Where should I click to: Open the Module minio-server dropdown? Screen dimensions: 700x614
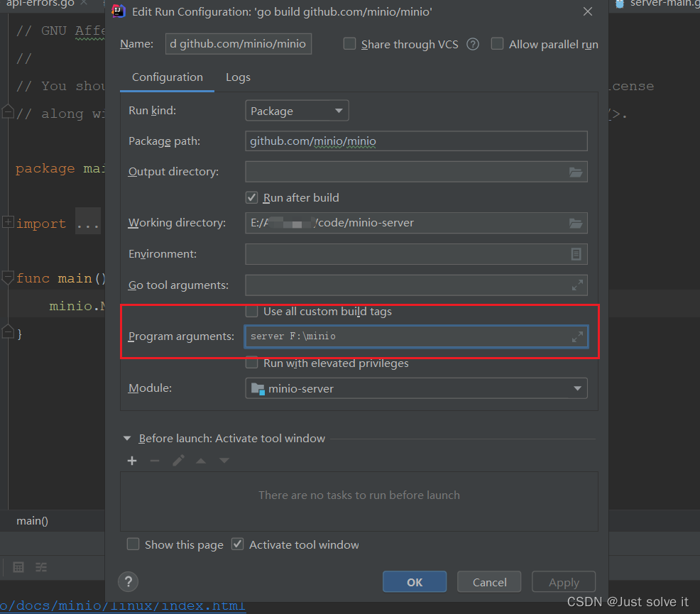coord(416,388)
